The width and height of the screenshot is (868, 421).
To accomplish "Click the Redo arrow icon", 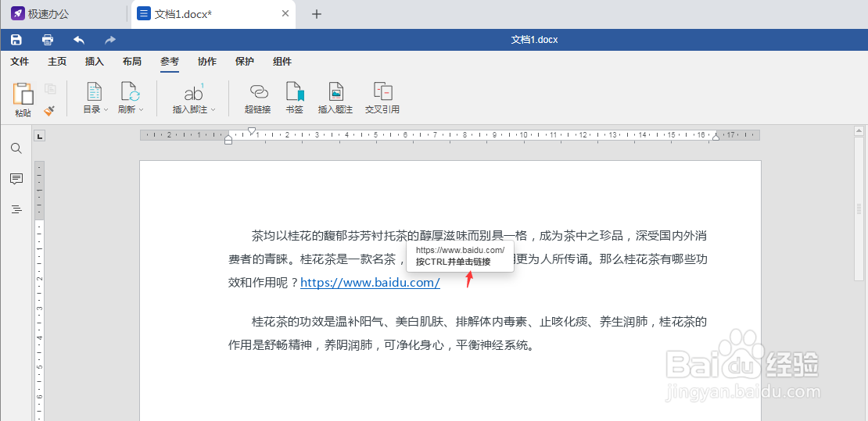I will point(111,40).
